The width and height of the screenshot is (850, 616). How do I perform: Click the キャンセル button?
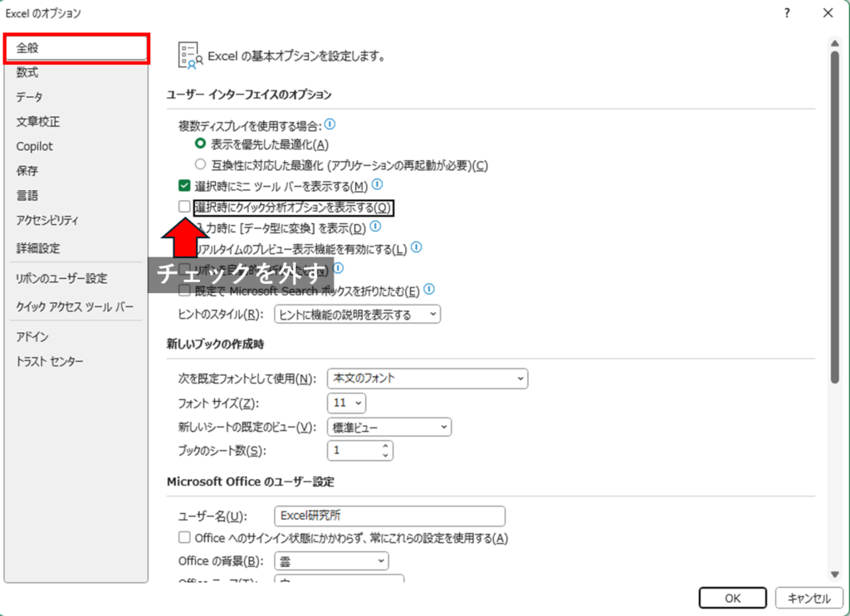pos(809,598)
